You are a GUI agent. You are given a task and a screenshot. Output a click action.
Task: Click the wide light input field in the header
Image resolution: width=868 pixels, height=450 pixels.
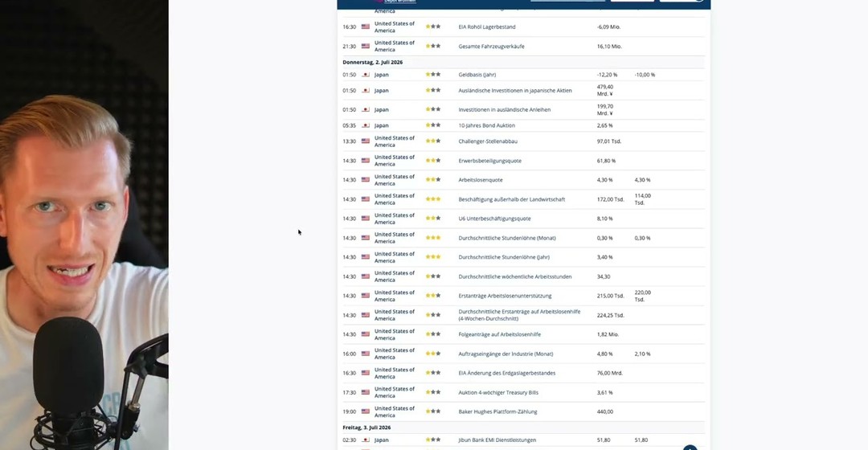click(x=567, y=1)
